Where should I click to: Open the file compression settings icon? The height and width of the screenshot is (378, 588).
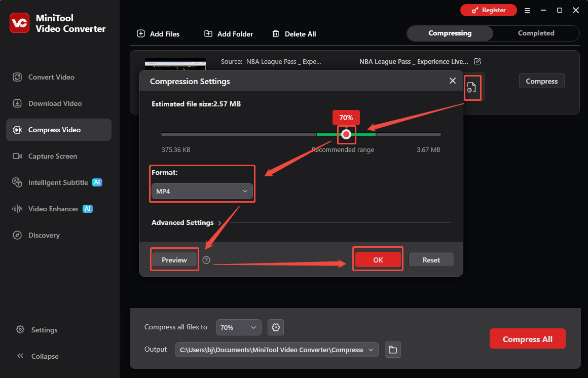(471, 88)
